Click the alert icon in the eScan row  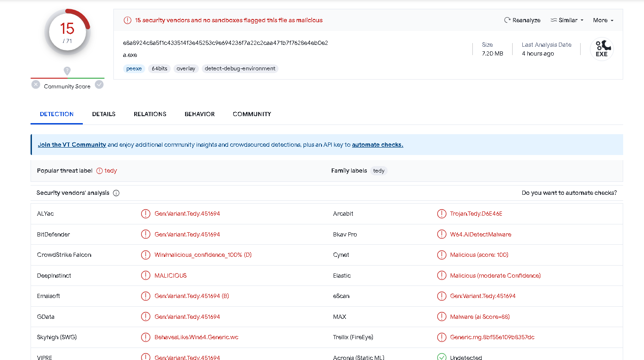tap(441, 296)
